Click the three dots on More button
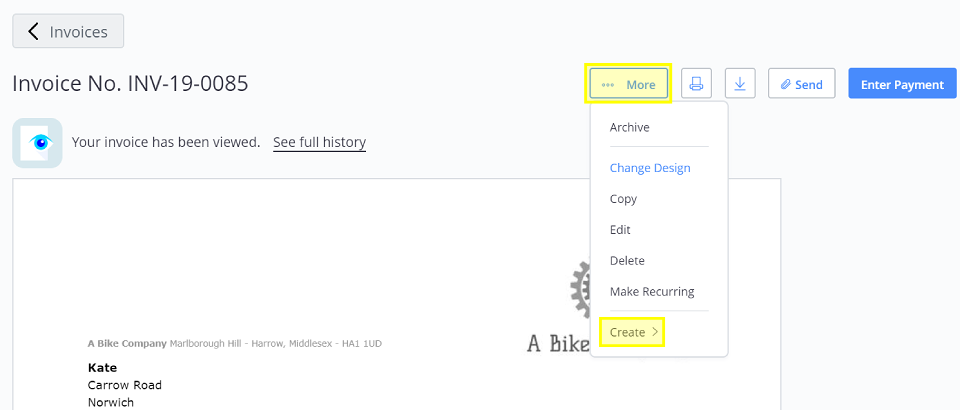The height and width of the screenshot is (410, 960). coord(607,85)
